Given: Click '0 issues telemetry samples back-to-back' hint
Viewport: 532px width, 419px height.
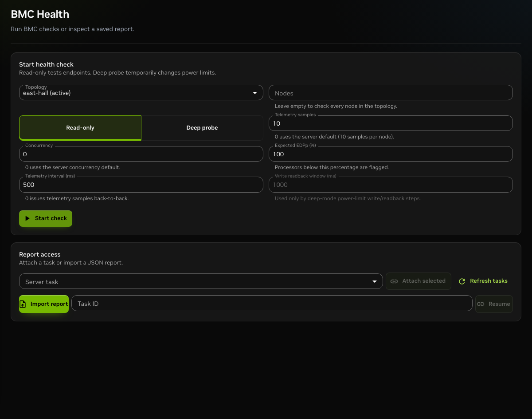Looking at the screenshot, I should 77,198.
